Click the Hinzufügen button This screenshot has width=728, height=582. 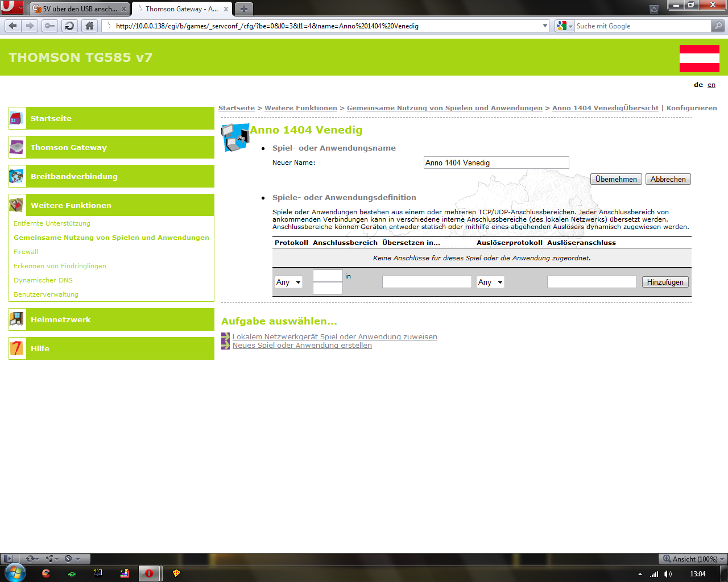665,282
